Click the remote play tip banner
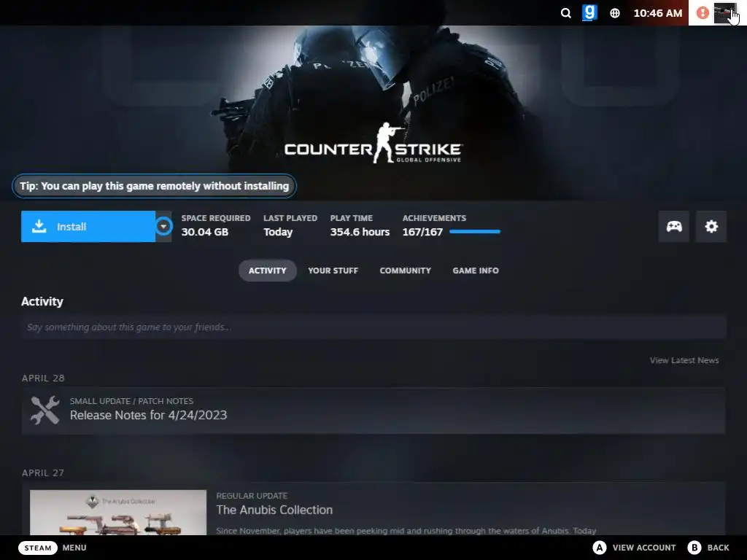Image resolution: width=747 pixels, height=560 pixels. coord(155,186)
